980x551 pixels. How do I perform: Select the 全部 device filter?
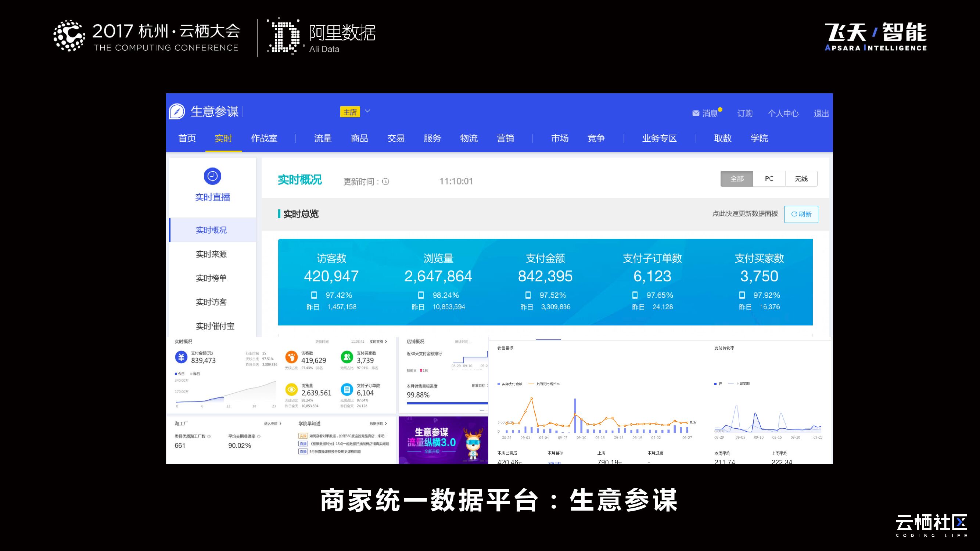736,179
